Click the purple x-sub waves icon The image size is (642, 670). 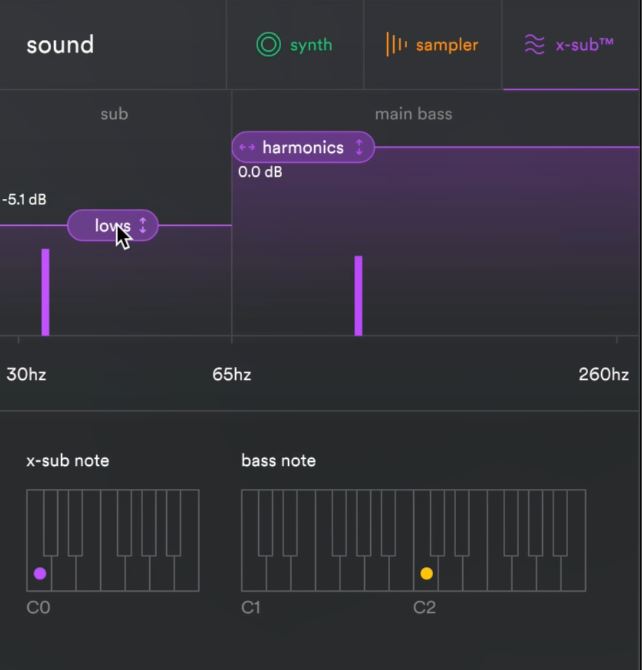pos(534,44)
